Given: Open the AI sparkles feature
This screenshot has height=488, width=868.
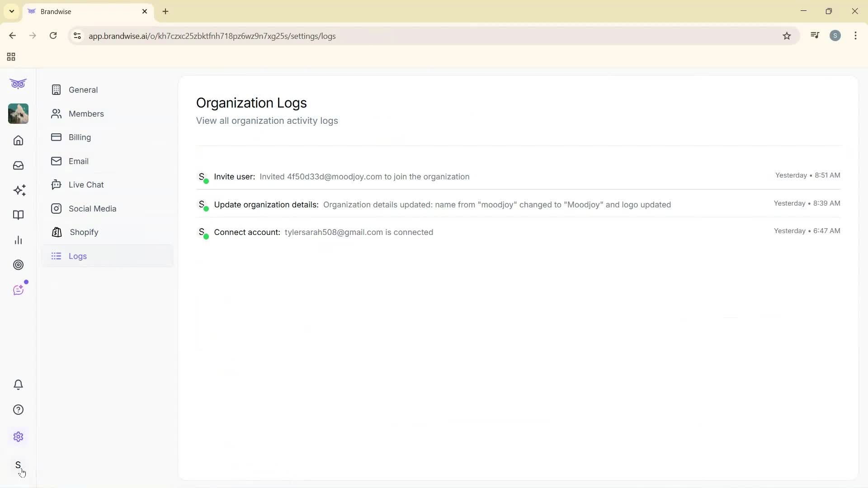Looking at the screenshot, I should [19, 190].
